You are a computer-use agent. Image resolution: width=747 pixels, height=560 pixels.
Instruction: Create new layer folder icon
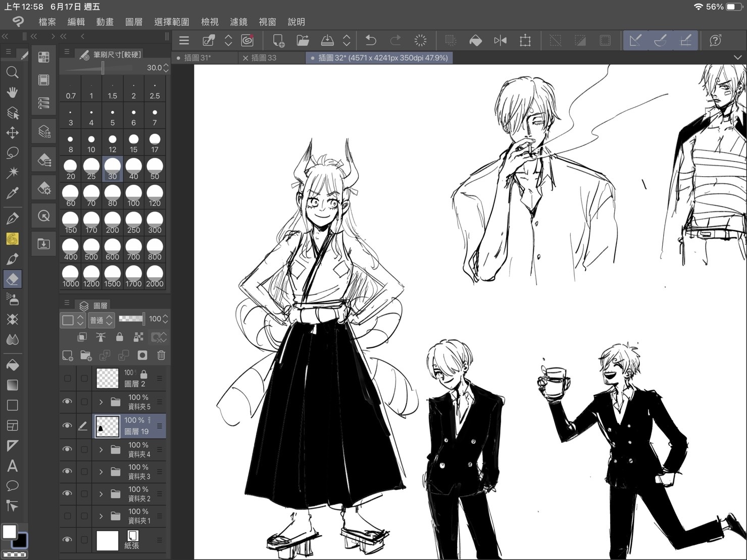coord(86,355)
